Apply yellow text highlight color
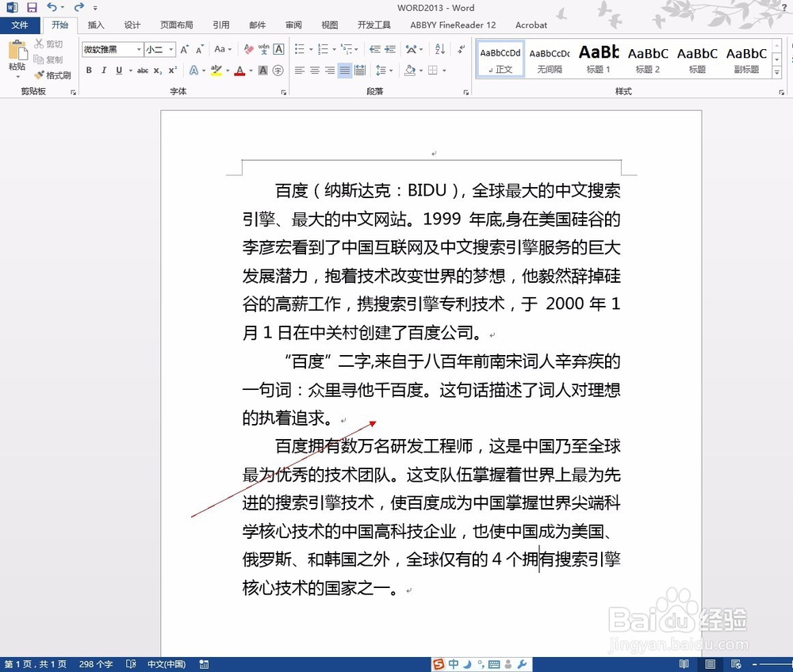Image resolution: width=793 pixels, height=672 pixels. coord(216,71)
